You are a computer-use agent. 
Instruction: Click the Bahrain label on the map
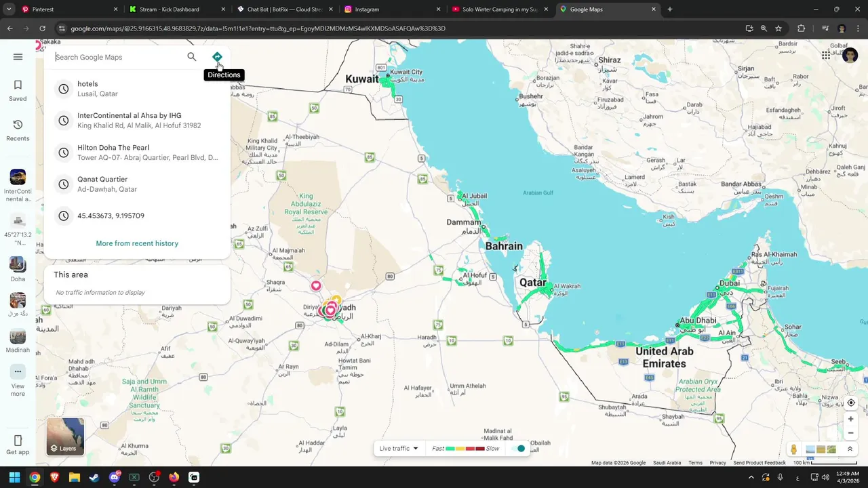(x=504, y=246)
